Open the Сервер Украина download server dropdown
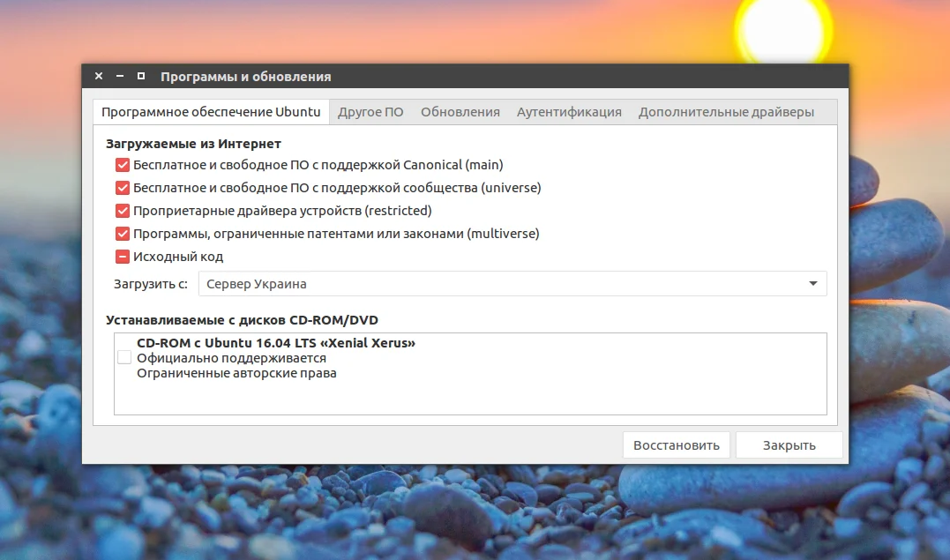This screenshot has height=560, width=950. click(512, 284)
